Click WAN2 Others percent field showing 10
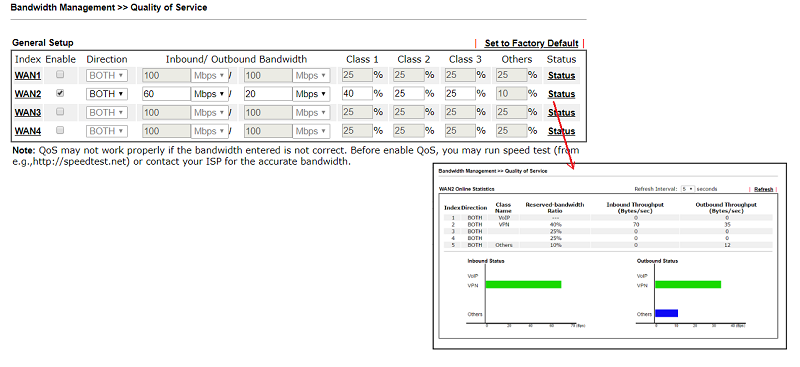The image size is (800, 367). point(512,94)
